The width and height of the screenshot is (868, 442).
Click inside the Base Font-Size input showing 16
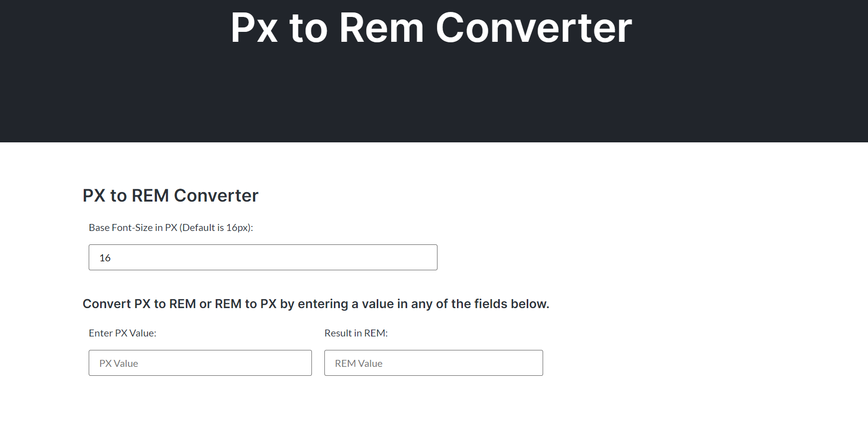tap(263, 257)
